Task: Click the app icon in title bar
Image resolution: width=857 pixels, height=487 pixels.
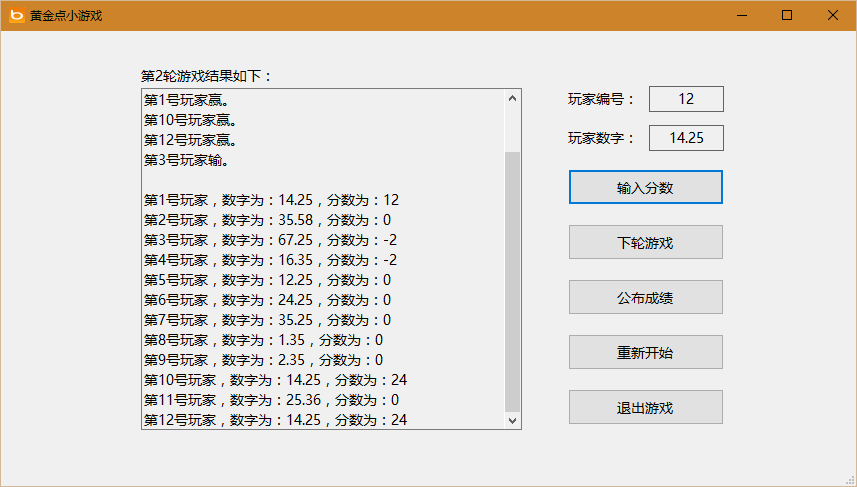Action: pos(17,15)
